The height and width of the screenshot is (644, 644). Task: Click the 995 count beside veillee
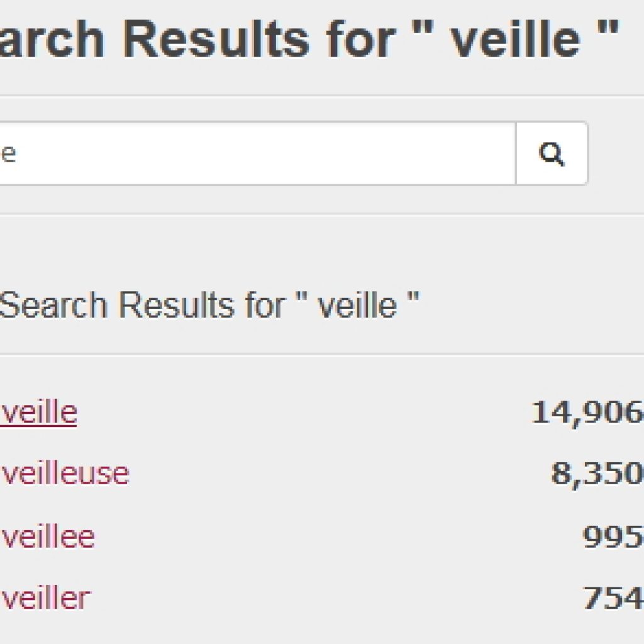pos(613,537)
